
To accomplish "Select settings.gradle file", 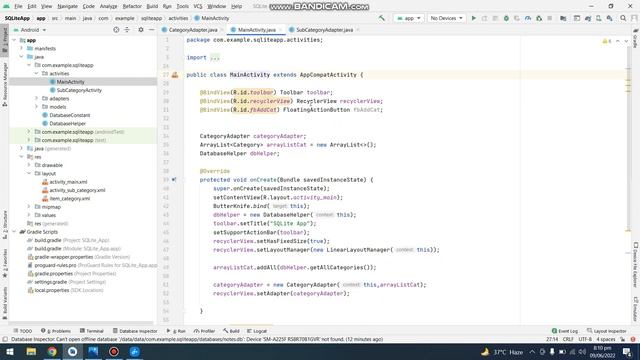I will coord(66,282).
